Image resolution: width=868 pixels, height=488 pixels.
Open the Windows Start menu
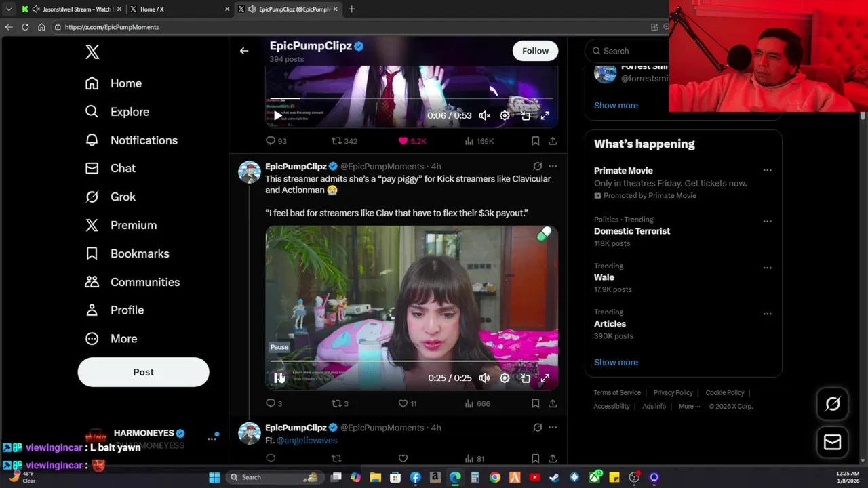[214, 477]
